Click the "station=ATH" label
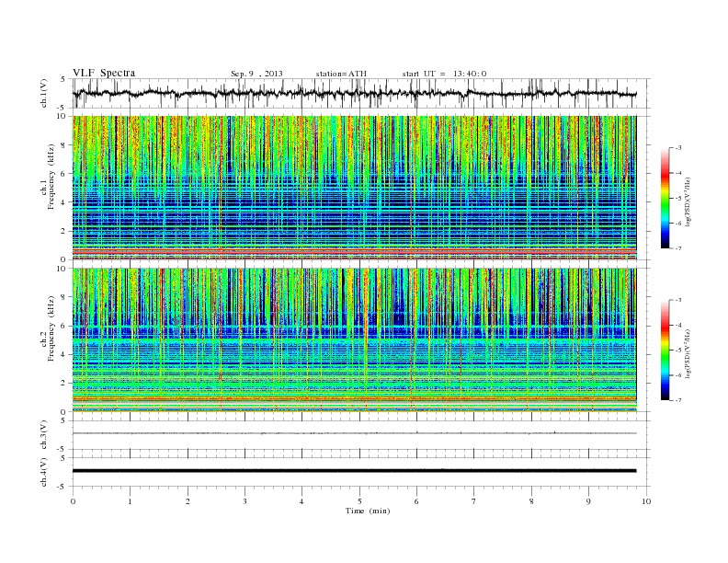The width and height of the screenshot is (728, 563). click(341, 74)
